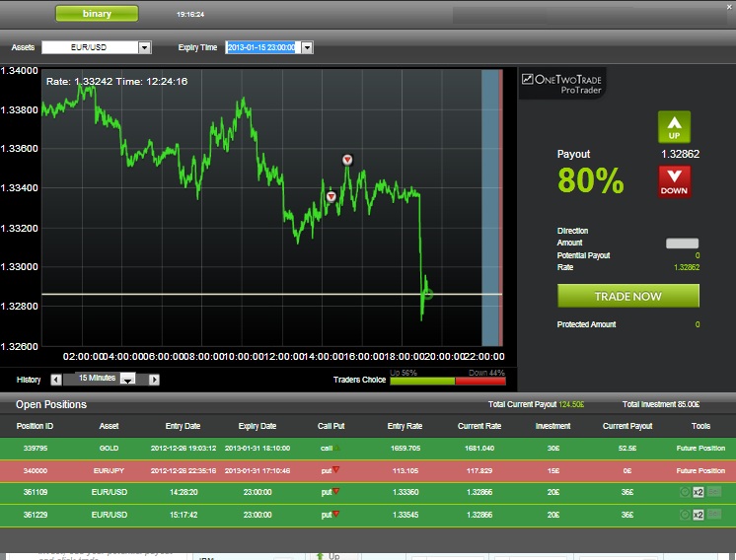Click the faded sell icon for position 361109
736x560 pixels.
coord(713,492)
